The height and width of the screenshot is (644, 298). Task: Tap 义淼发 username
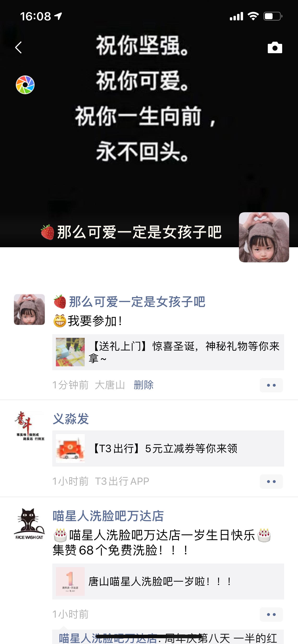pos(71,419)
